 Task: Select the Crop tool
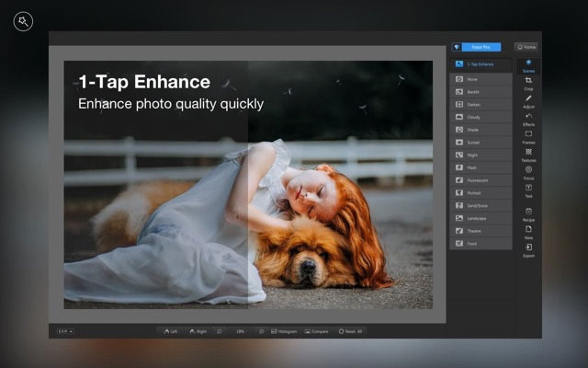[x=528, y=84]
